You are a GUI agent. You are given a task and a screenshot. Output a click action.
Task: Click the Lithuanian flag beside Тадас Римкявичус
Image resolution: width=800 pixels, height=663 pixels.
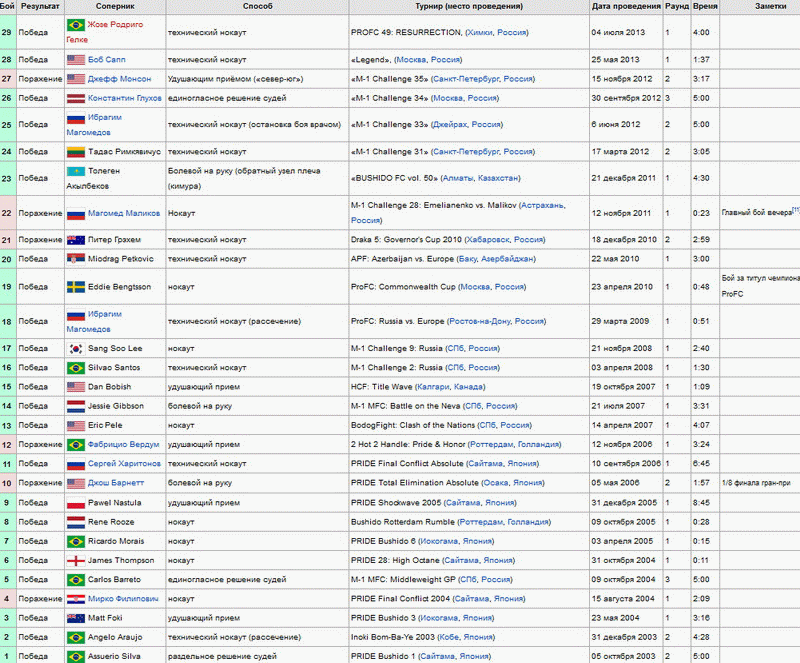75,152
